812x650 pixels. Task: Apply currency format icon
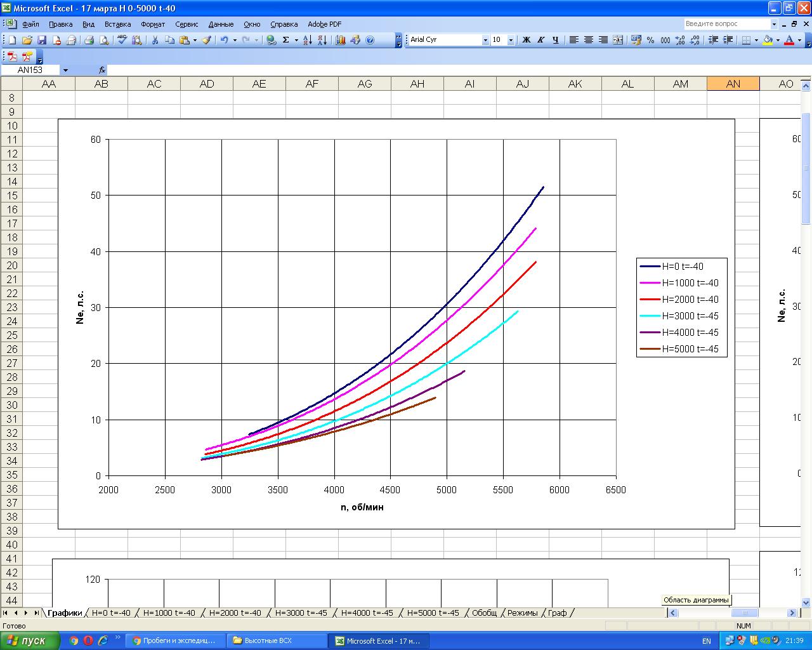636,40
